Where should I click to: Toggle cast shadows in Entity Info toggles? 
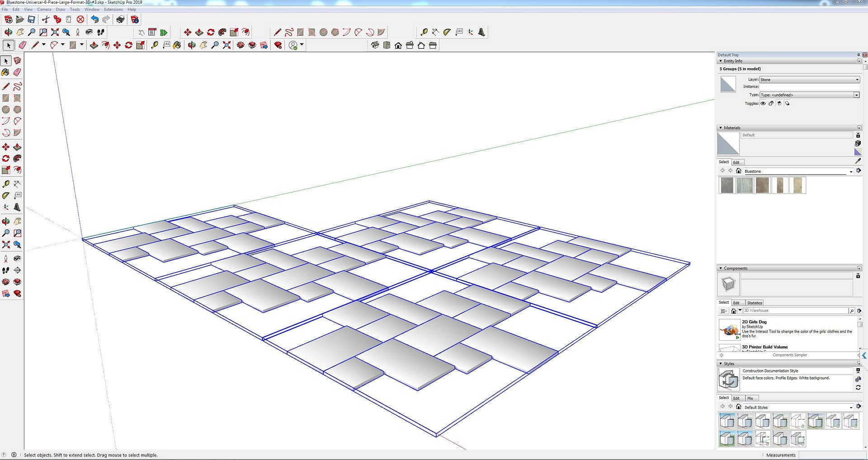779,103
